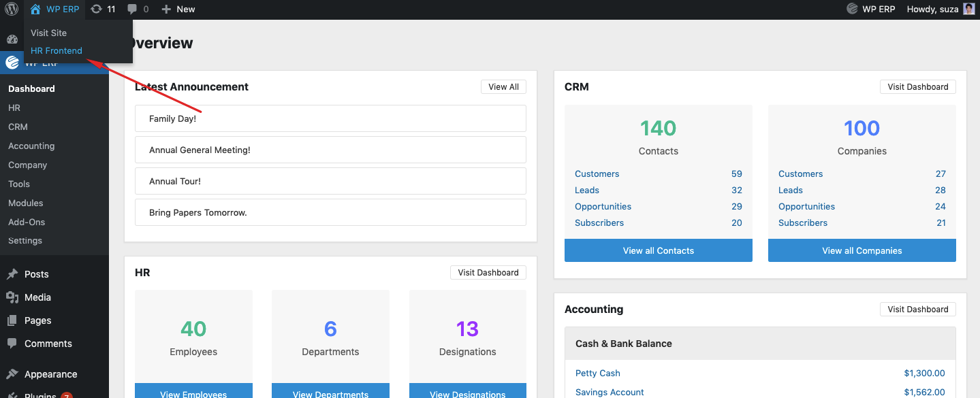The width and height of the screenshot is (980, 398).
Task: Open the CRM Visit Dashboard button
Action: tap(917, 86)
